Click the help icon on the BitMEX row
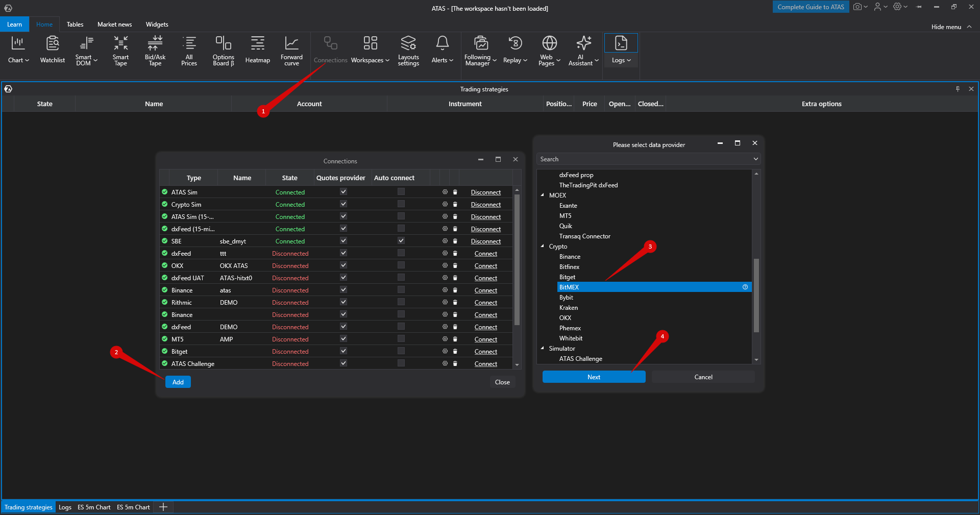Screen dimensions: 980x515 (x=745, y=287)
